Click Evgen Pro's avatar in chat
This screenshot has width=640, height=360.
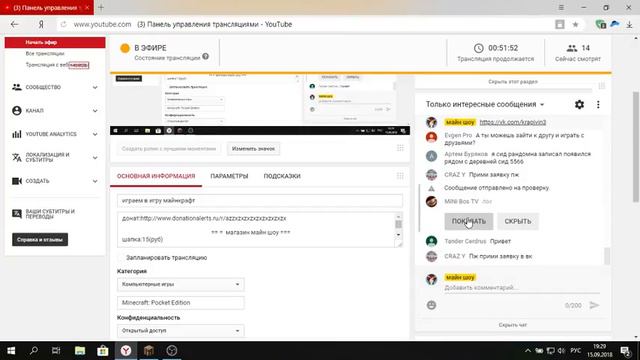click(x=431, y=137)
